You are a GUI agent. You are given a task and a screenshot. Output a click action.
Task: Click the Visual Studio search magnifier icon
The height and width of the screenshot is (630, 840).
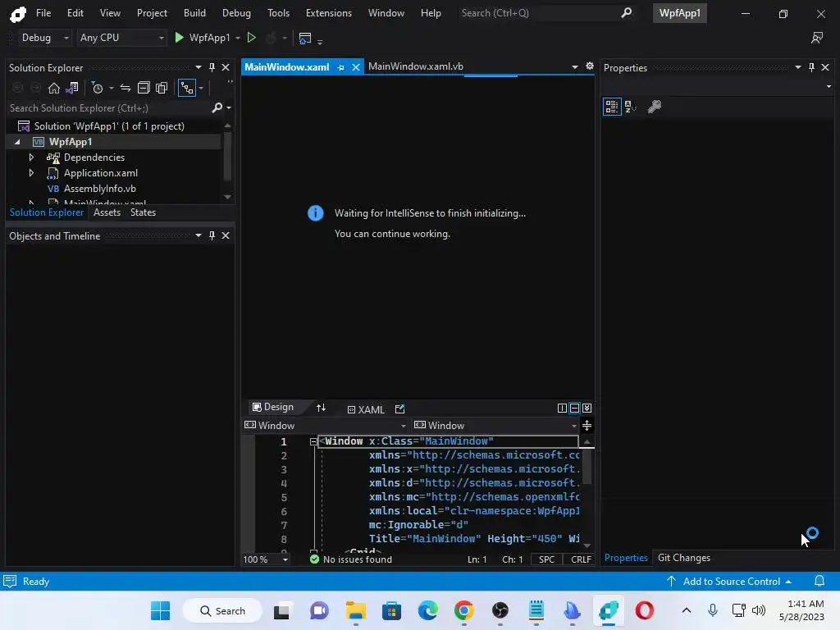[626, 13]
